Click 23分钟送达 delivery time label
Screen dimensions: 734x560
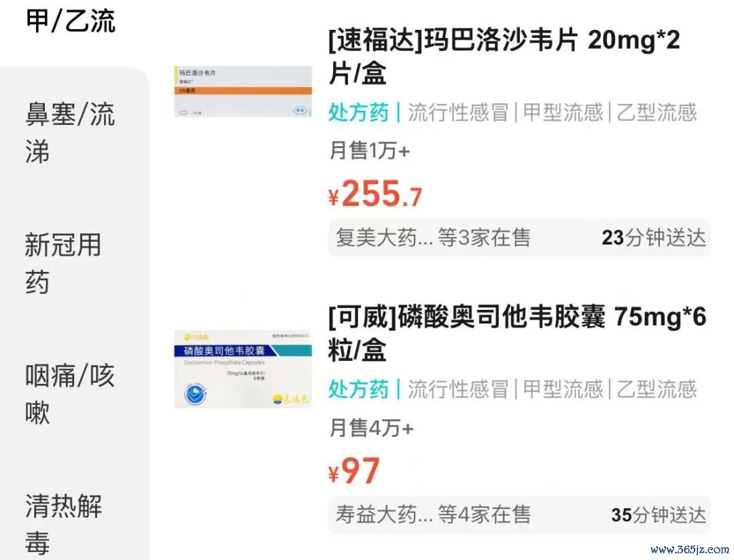[654, 238]
